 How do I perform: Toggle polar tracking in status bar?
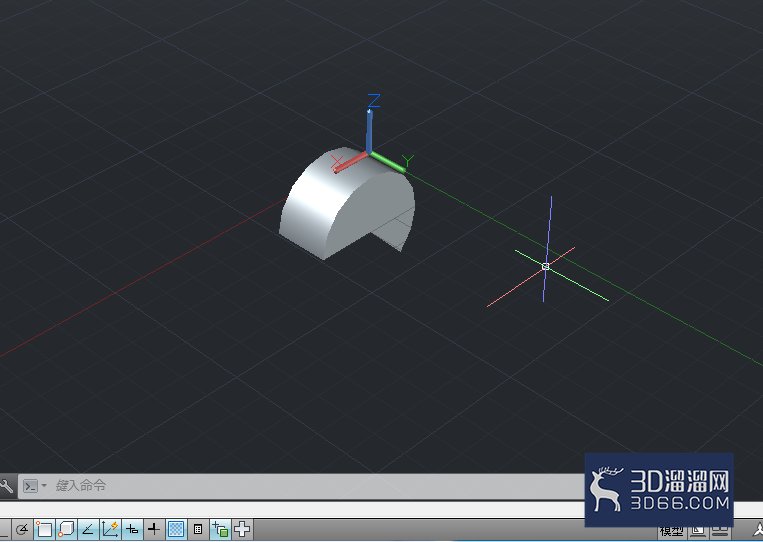[22, 529]
